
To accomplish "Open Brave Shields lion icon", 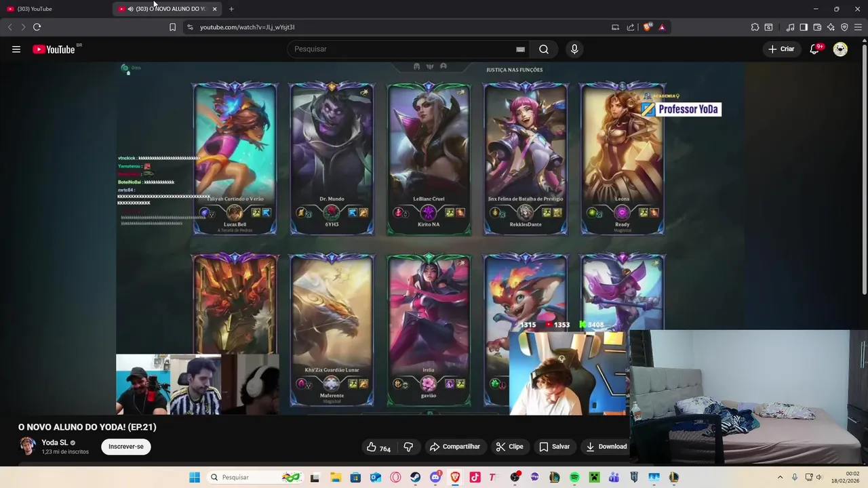I will 648,27.
